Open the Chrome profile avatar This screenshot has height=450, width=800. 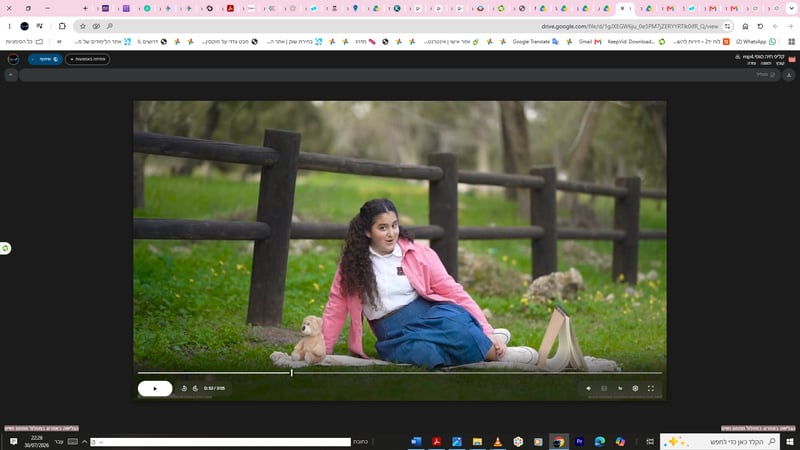coord(24,26)
